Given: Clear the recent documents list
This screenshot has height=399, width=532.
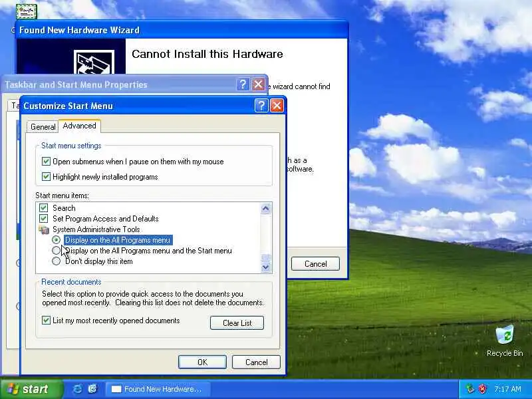Looking at the screenshot, I should 237,323.
